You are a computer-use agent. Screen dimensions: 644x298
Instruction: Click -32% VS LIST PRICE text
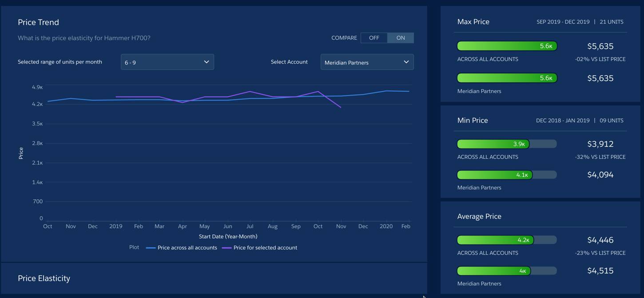click(600, 157)
